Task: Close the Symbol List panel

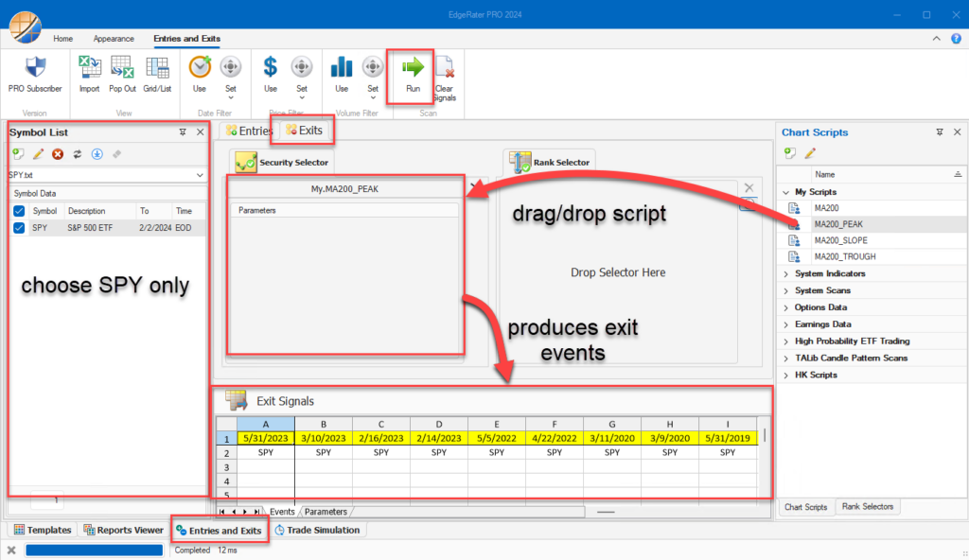Action: tap(201, 132)
